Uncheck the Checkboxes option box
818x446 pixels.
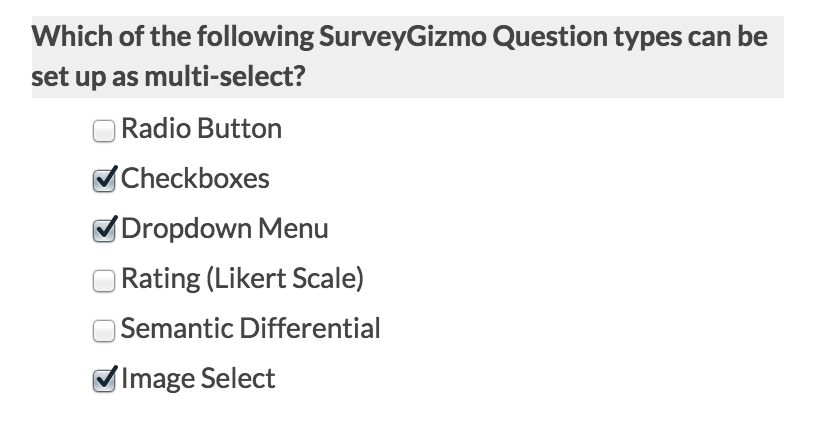coord(103,180)
